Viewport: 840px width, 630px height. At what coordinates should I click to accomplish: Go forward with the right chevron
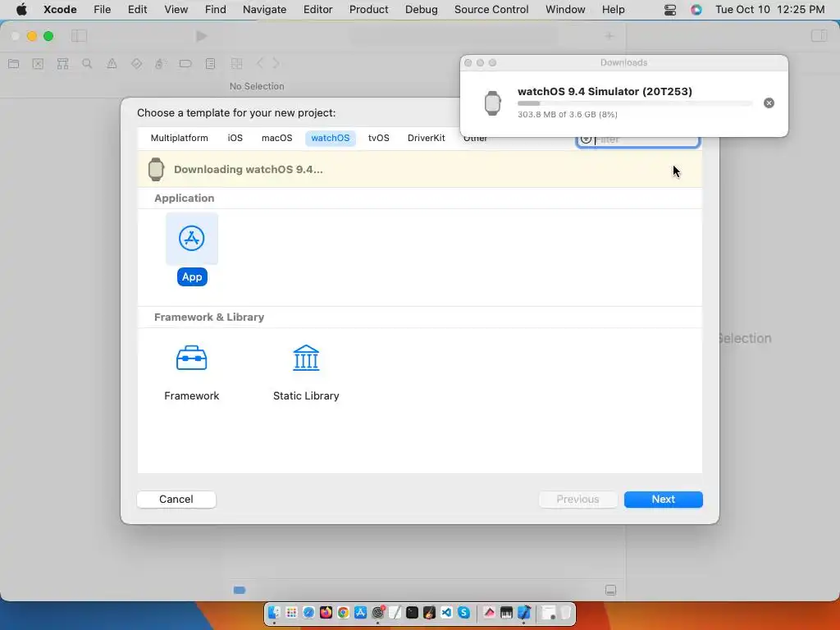pos(276,64)
